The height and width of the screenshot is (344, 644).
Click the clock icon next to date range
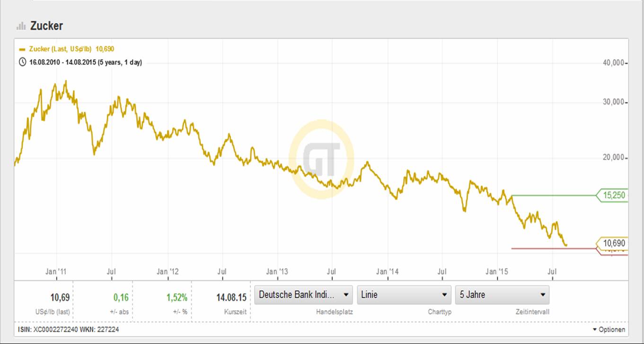tap(22, 62)
